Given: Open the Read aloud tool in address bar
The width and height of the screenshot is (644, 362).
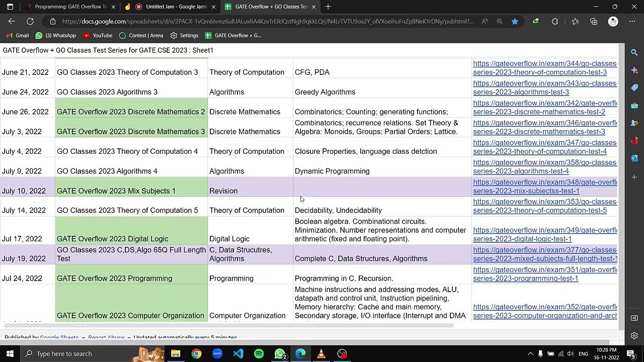Looking at the screenshot, I should pos(485,22).
